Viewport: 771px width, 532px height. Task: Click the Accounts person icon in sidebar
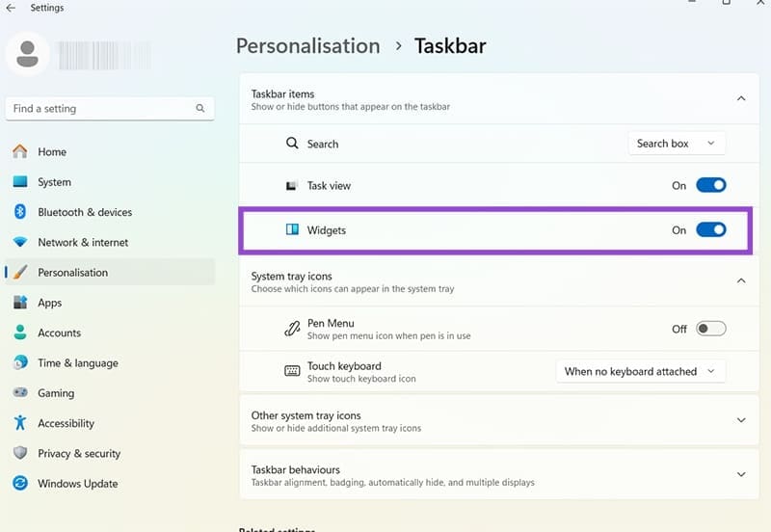click(20, 332)
